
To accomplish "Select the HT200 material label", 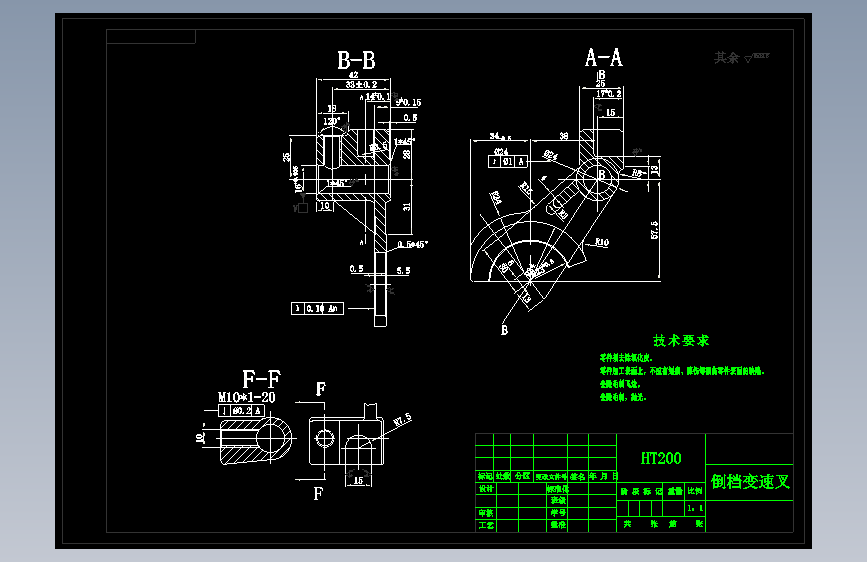I will point(661,458).
